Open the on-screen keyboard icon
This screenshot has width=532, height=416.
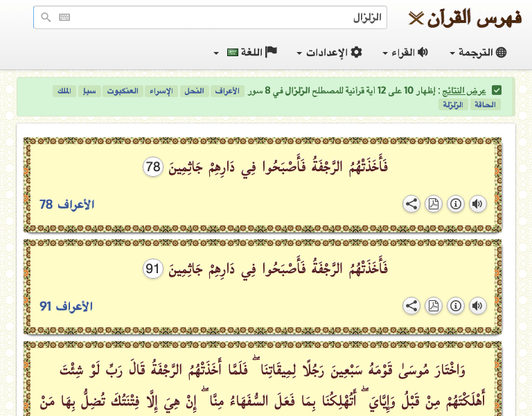[x=64, y=17]
